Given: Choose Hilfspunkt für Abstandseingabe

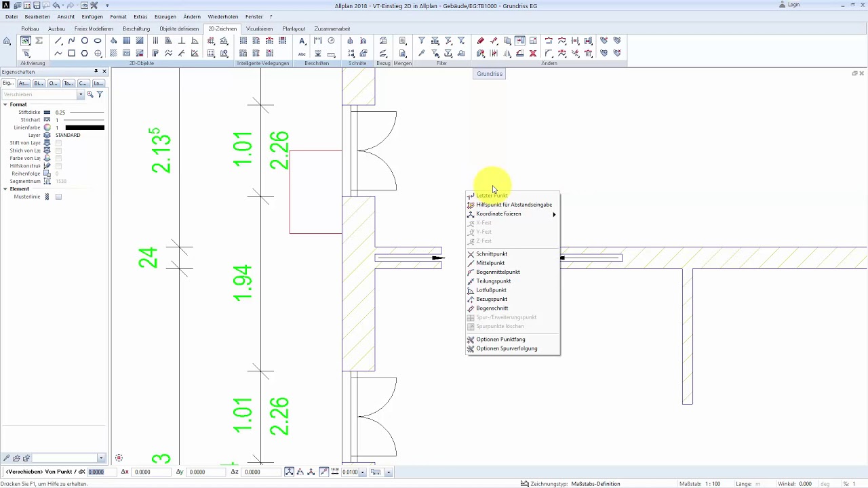Looking at the screenshot, I should [x=514, y=205].
